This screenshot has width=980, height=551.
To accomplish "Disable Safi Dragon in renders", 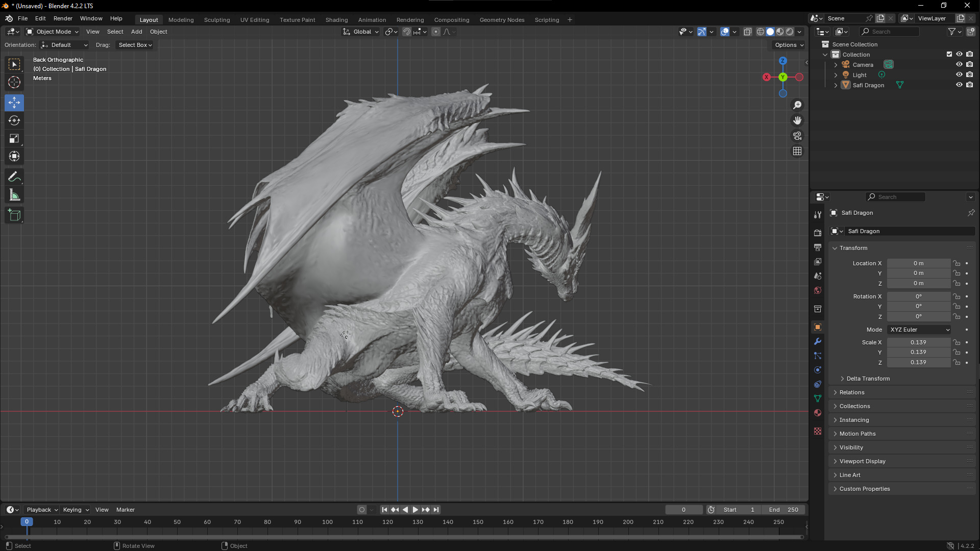I will click(x=969, y=85).
